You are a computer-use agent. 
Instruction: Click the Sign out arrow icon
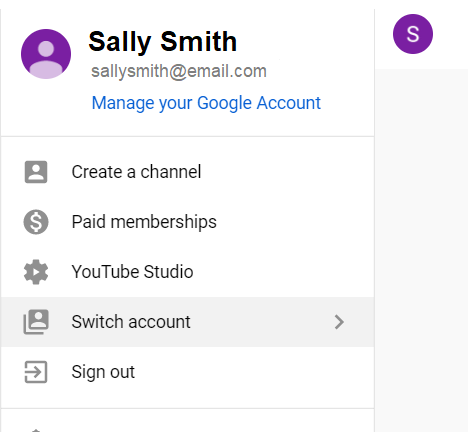click(36, 372)
